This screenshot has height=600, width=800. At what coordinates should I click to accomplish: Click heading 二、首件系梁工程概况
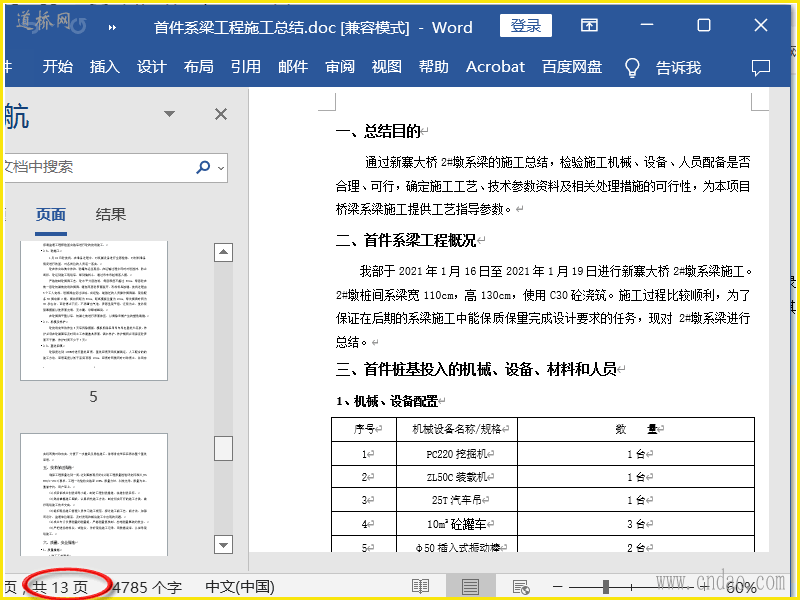tap(406, 240)
